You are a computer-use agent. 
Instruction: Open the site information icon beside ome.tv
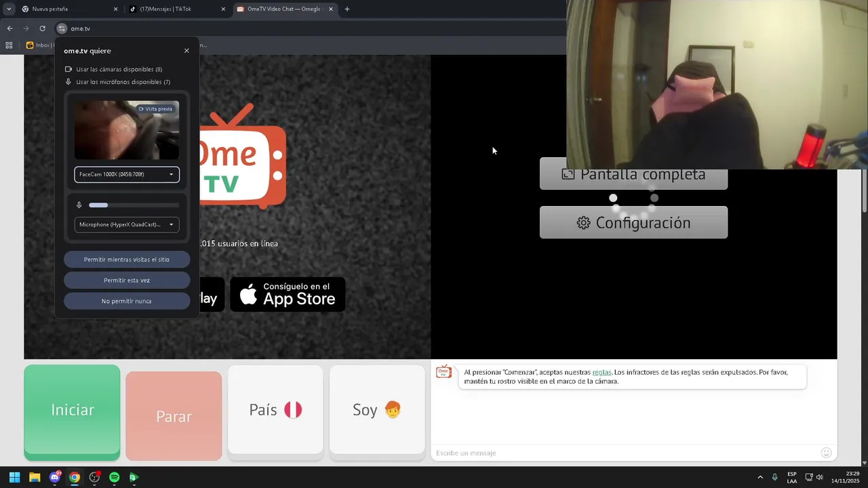[62, 28]
